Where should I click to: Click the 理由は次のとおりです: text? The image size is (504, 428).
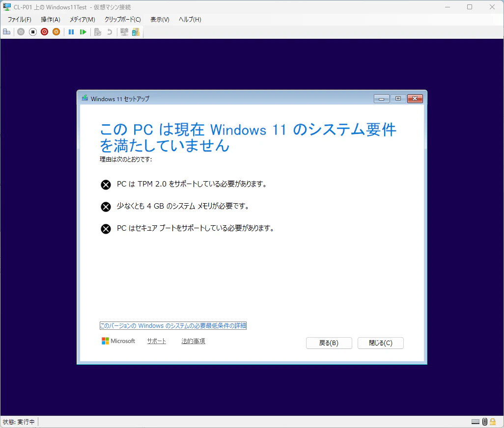click(126, 159)
